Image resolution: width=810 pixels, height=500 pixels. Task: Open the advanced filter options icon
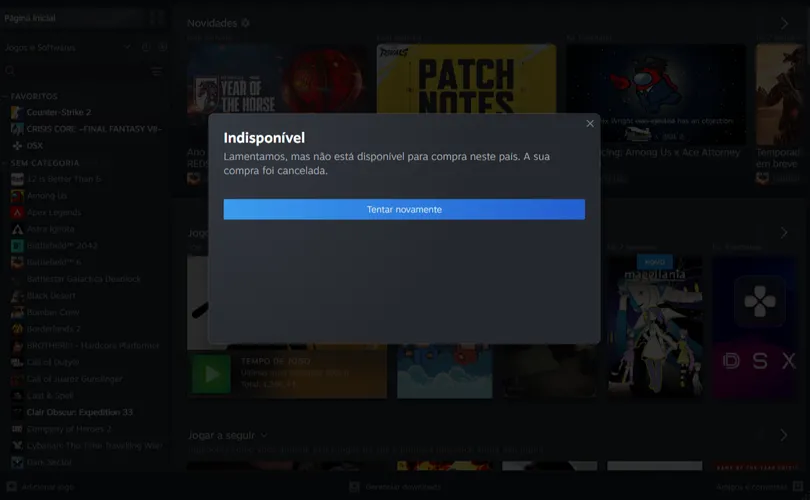tap(157, 71)
